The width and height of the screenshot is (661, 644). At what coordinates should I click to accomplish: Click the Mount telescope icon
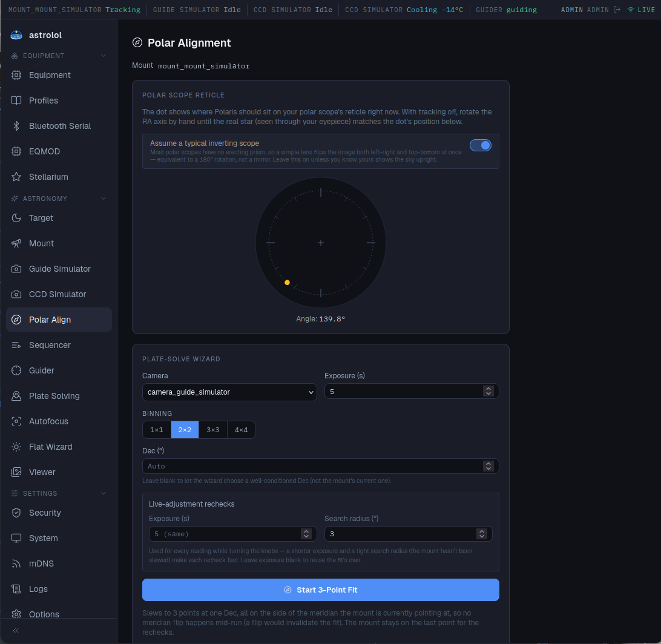[x=16, y=243]
